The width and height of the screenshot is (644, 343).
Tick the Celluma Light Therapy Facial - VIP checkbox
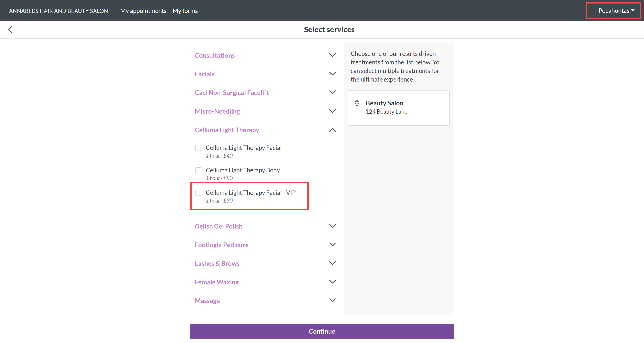coord(198,193)
